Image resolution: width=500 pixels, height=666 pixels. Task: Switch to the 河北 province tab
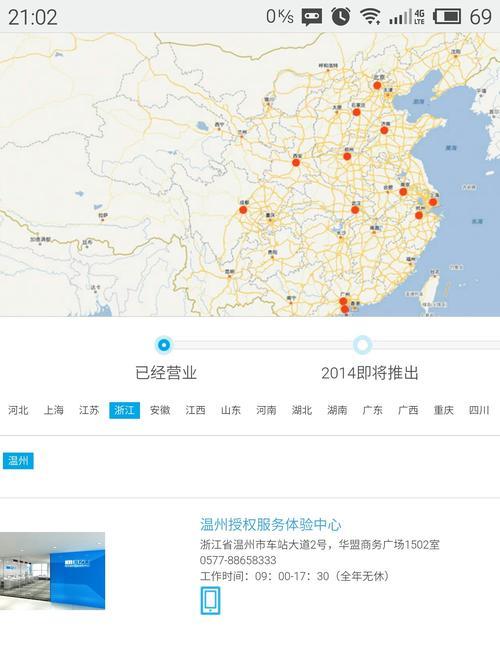coord(18,410)
